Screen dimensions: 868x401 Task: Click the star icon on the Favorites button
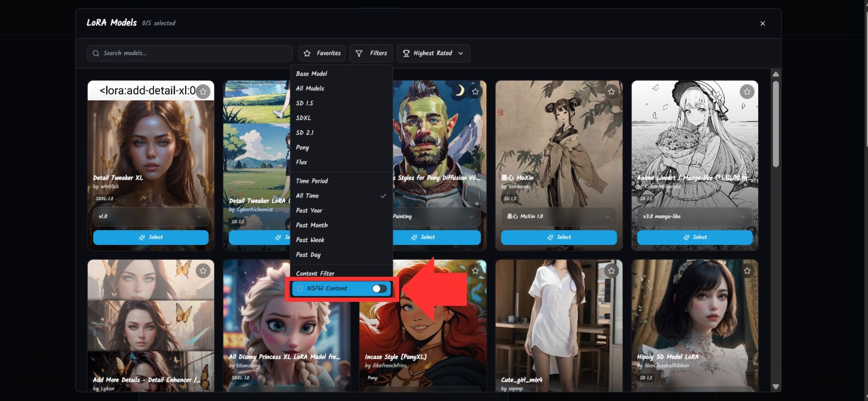click(308, 53)
